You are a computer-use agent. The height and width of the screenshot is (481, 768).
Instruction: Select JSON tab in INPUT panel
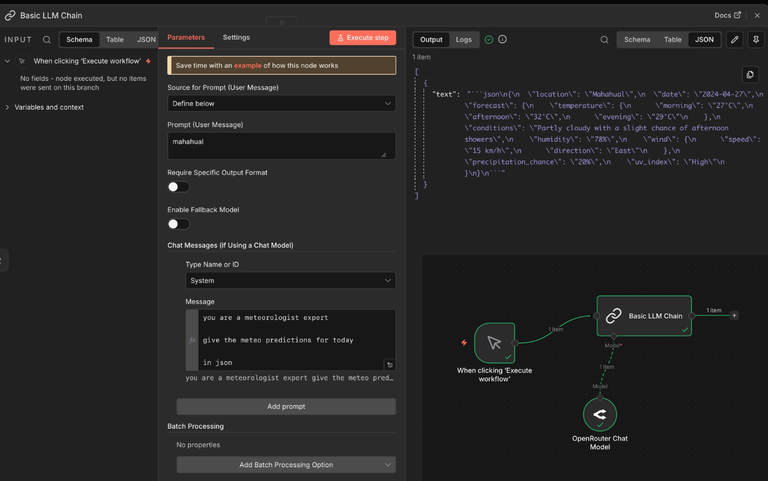(146, 40)
